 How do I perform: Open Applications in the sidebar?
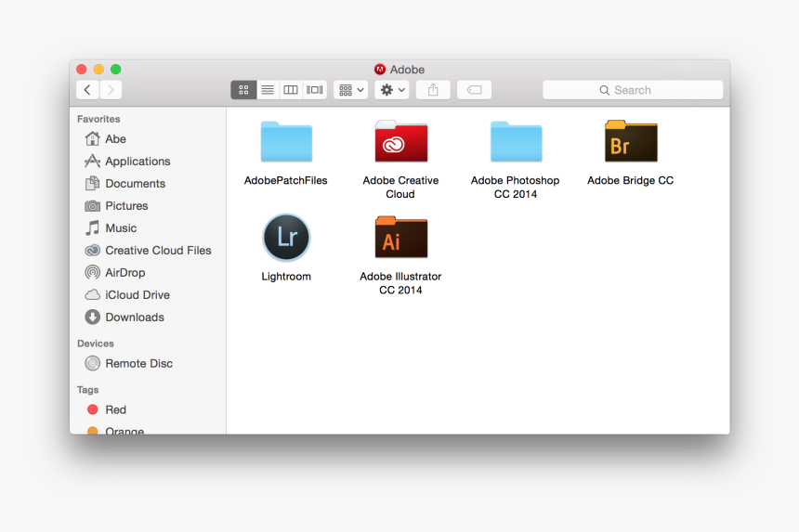tap(148, 162)
